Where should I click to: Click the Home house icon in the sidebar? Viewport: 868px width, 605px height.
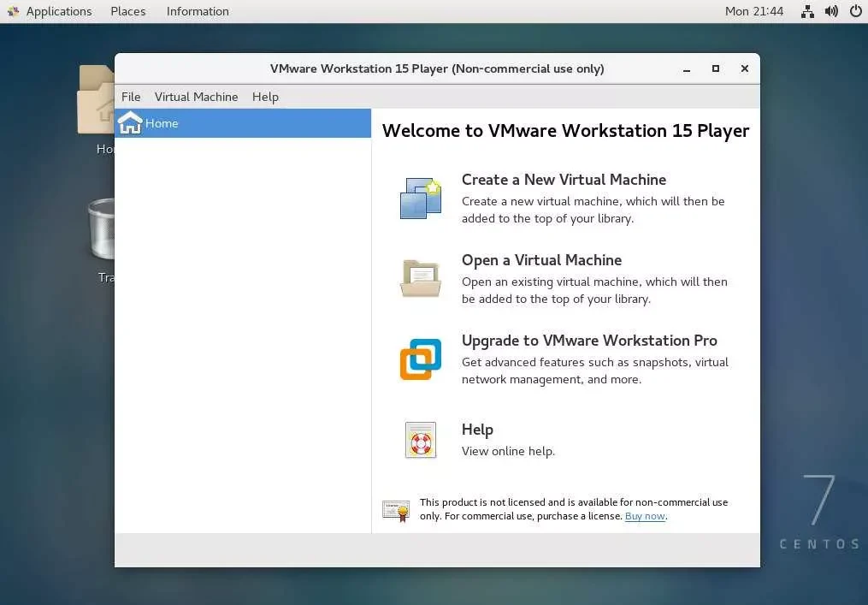coord(130,123)
